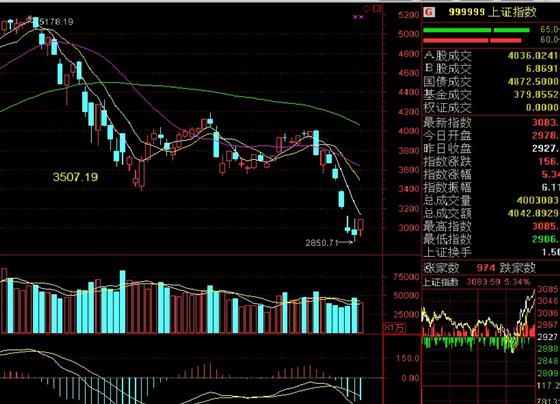Image resolution: width=560 pixels, height=404 pixels.
Task: Click the square window icon above the chart
Action: tap(377, 8)
